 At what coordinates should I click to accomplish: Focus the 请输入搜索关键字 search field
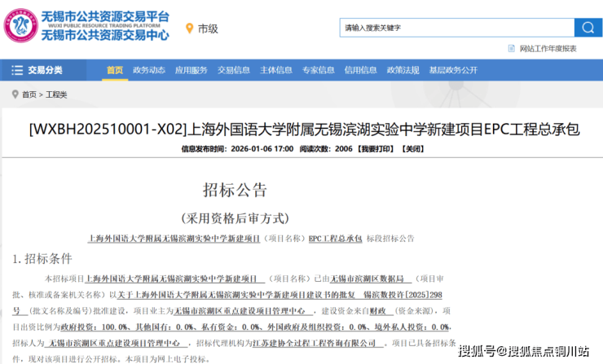457,28
